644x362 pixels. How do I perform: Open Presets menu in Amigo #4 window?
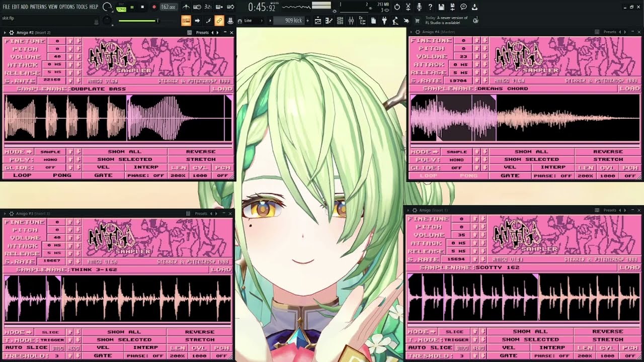[610, 32]
